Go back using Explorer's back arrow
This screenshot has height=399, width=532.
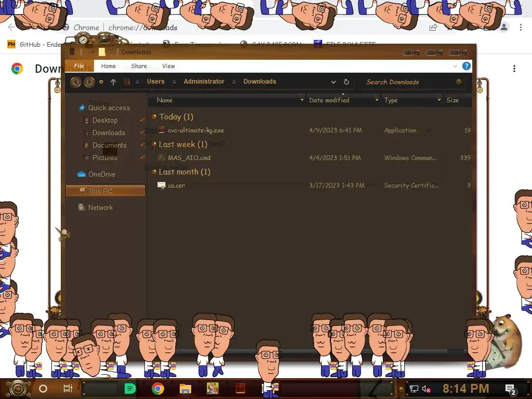[x=76, y=82]
